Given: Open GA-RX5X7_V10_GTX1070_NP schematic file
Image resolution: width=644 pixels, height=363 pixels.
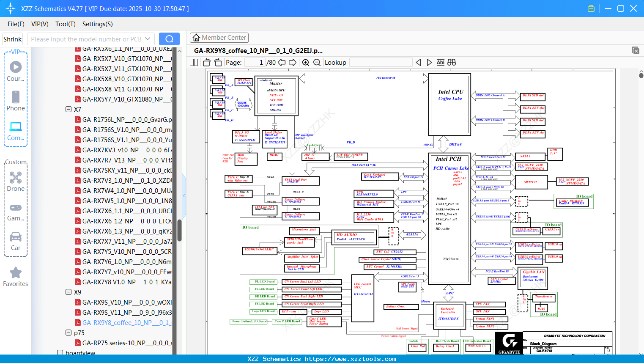Looking at the screenshot, I should click(x=127, y=58).
